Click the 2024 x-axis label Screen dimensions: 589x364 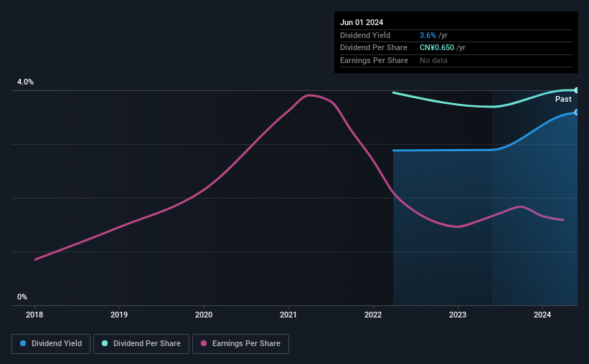[x=542, y=315]
